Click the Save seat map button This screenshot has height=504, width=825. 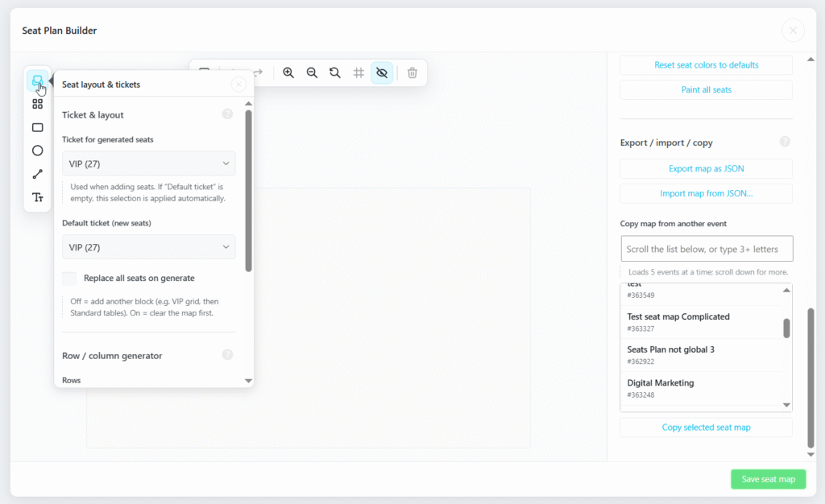coord(768,479)
